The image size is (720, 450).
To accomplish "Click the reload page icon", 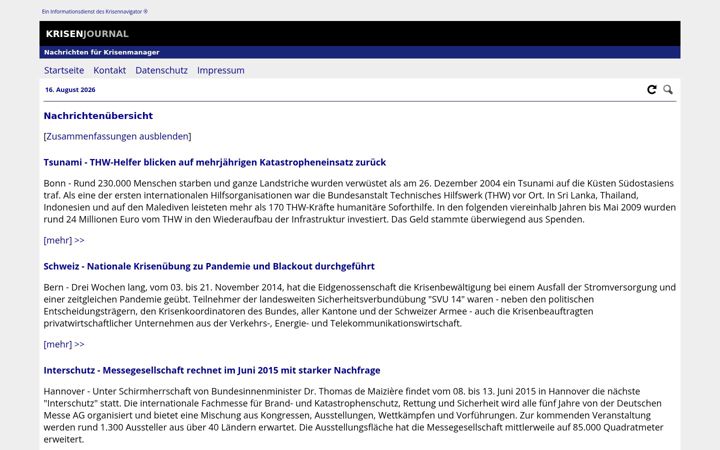I will pyautogui.click(x=652, y=90).
